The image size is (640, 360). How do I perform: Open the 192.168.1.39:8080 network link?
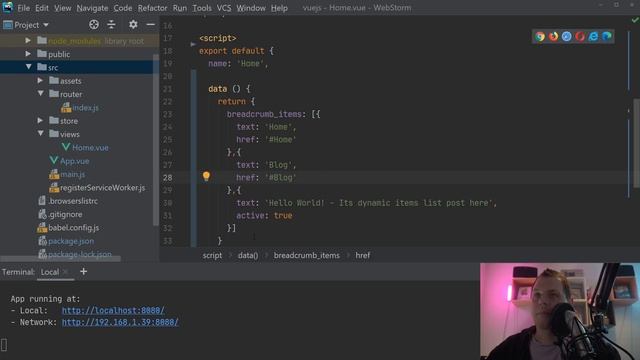120,322
